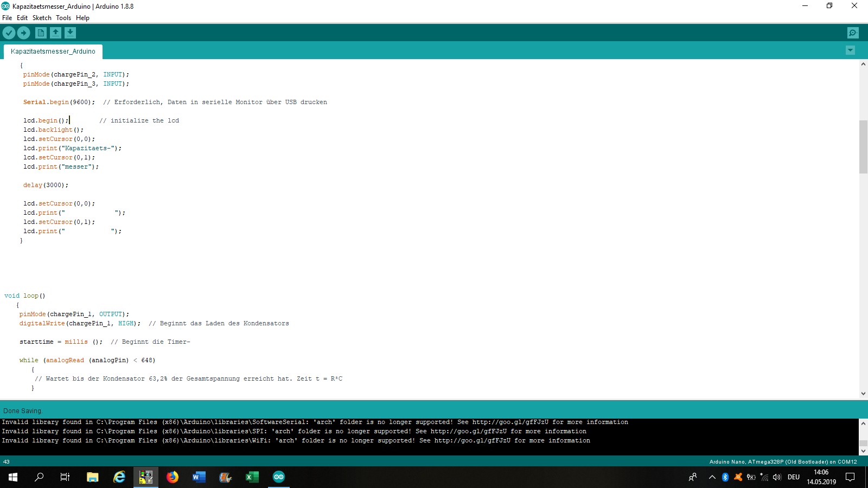Viewport: 868px width, 488px height.
Task: Upload the sketch with the arrow button
Action: pos(23,33)
